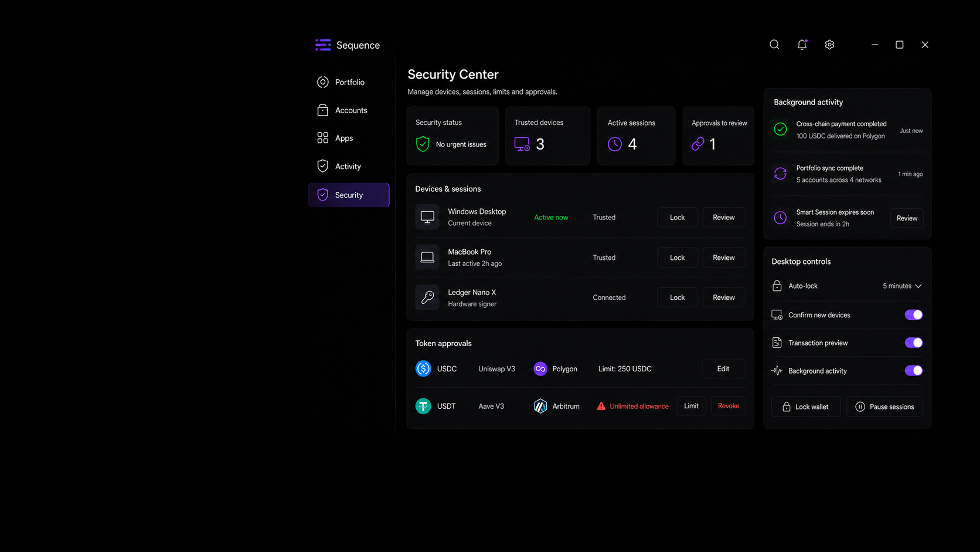Open the Trusted devices summary card
Screen dimensions: 980x552
pos(547,136)
